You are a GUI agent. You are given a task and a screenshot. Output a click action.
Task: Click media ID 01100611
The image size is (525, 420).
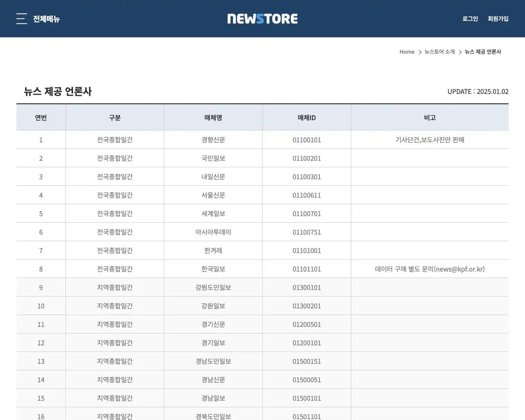click(307, 195)
